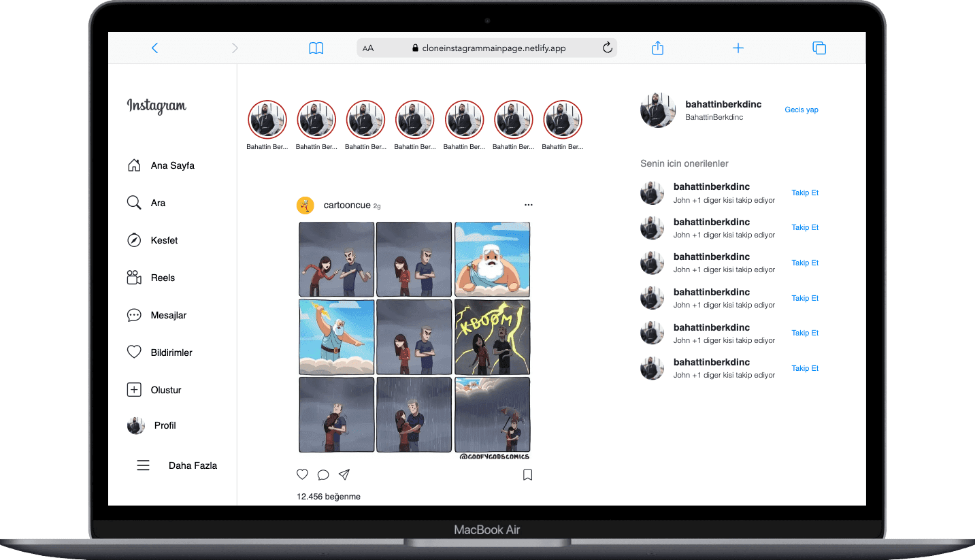Open cartooncue username link
The image size is (975, 560).
(347, 205)
